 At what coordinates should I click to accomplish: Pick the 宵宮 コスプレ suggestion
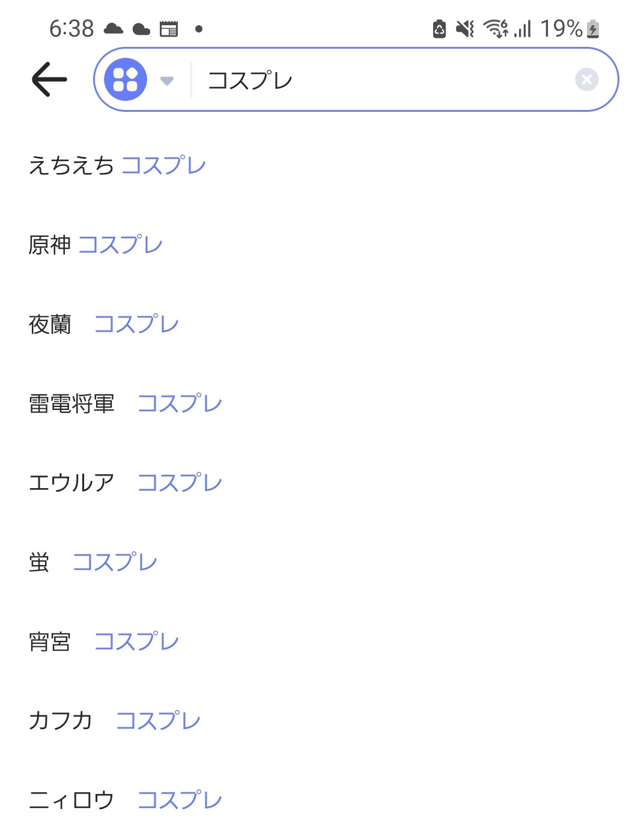[x=104, y=641]
